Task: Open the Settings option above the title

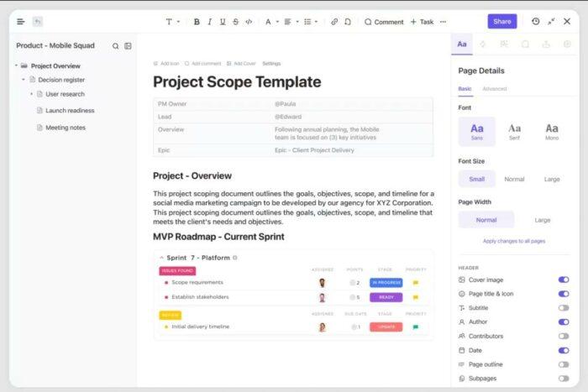Action: pyautogui.click(x=271, y=63)
